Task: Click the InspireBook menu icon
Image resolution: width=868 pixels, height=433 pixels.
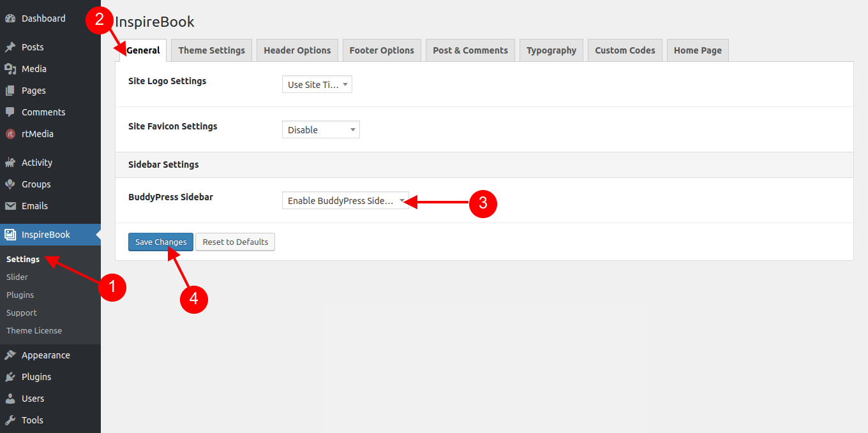Action: pyautogui.click(x=10, y=235)
